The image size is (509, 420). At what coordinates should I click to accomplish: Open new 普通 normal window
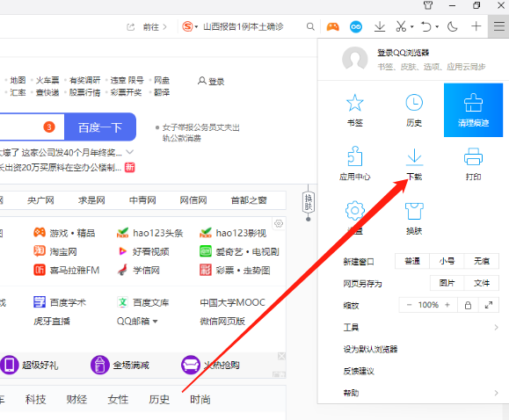[x=412, y=261]
